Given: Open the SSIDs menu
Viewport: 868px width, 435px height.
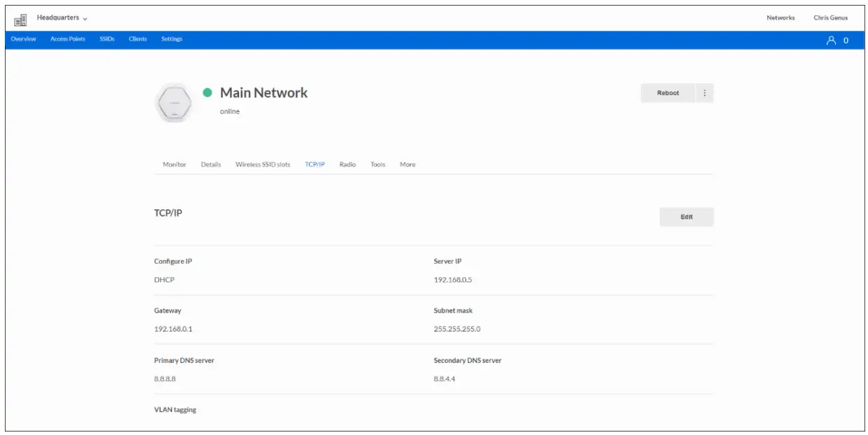Looking at the screenshot, I should [x=107, y=39].
